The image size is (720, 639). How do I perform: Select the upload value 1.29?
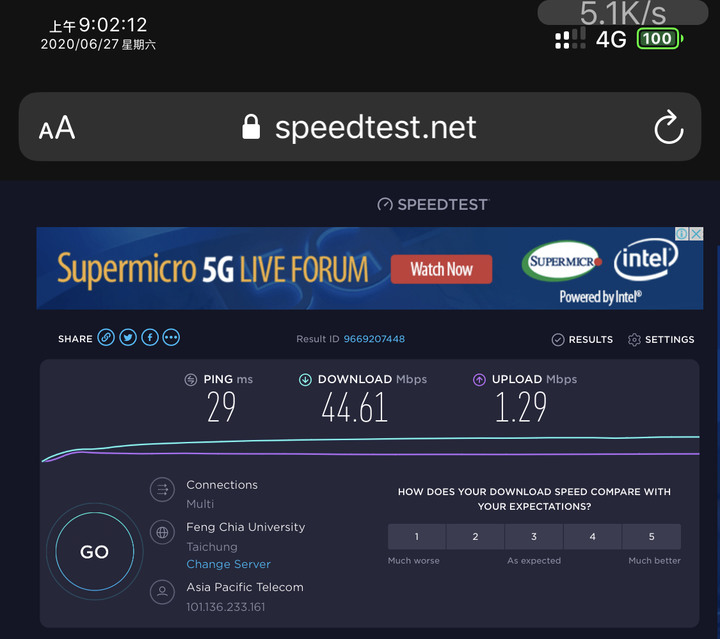pyautogui.click(x=521, y=408)
